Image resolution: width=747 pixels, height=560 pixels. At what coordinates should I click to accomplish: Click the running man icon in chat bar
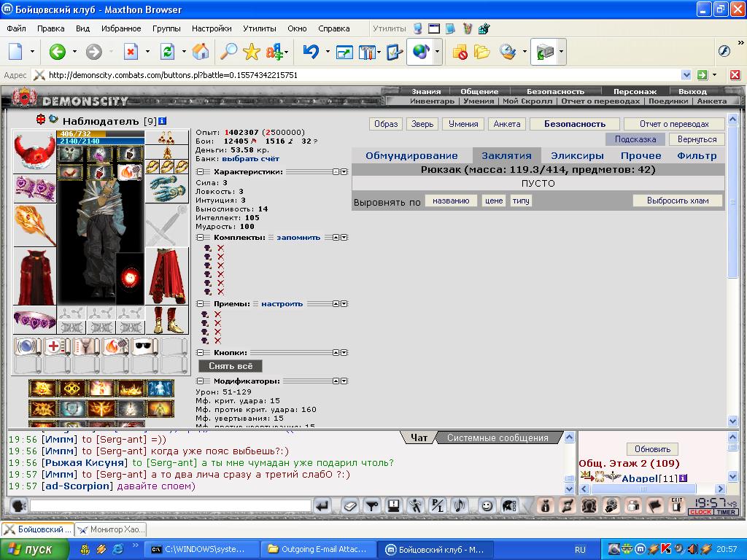[416, 505]
